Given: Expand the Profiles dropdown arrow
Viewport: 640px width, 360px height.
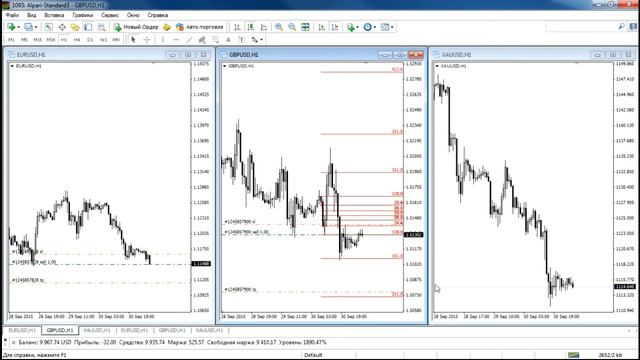Looking at the screenshot, I should tap(36, 27).
